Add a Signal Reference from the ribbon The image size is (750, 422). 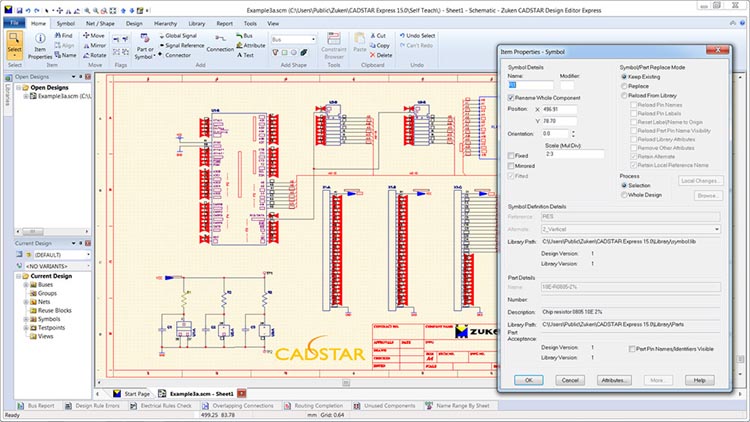181,45
